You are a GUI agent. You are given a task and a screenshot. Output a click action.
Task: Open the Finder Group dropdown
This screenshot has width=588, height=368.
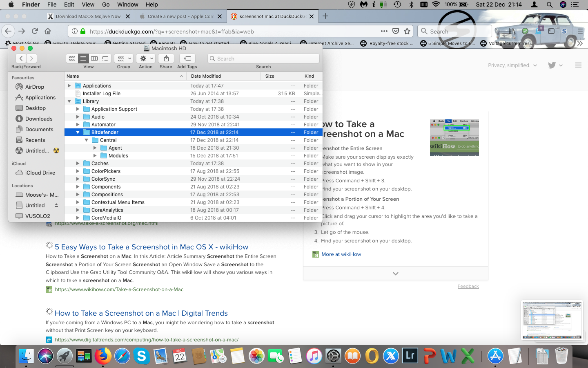tap(124, 58)
